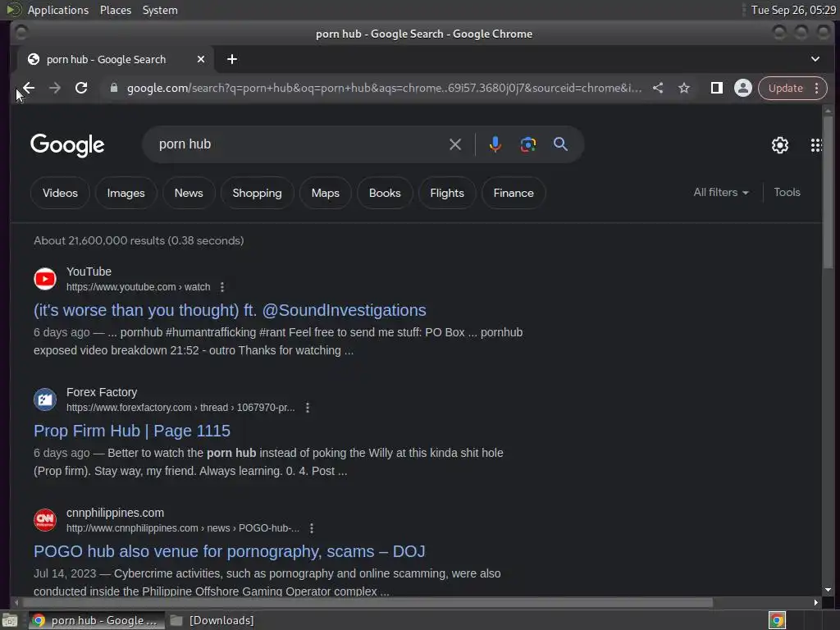Filter results by Maps
The width and height of the screenshot is (840, 630).
click(x=325, y=193)
